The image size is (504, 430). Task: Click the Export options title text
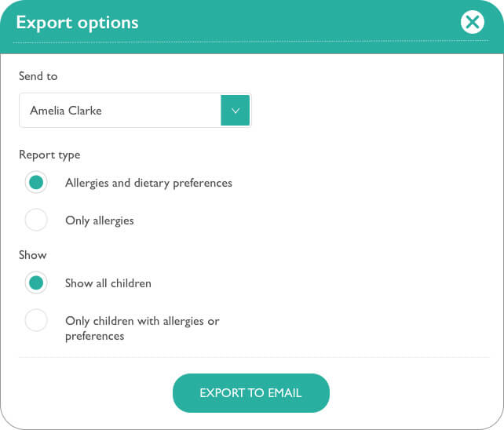77,23
